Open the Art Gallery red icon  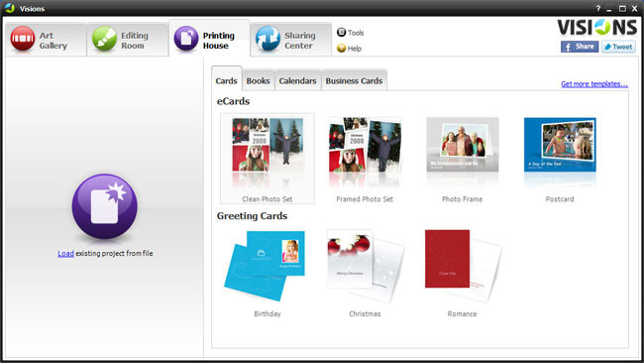pos(23,39)
